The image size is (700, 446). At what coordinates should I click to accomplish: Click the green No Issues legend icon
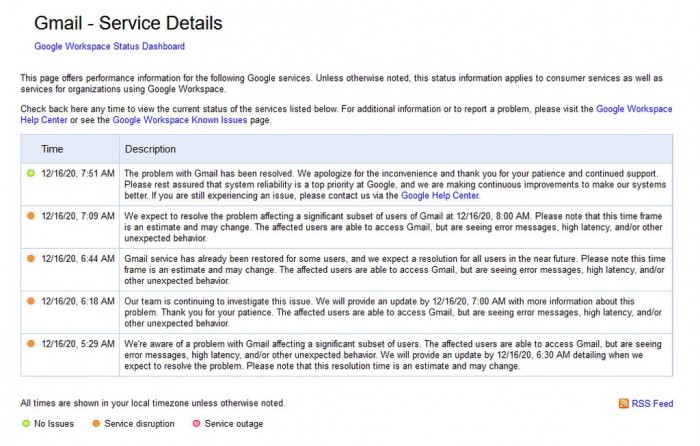[x=26, y=423]
